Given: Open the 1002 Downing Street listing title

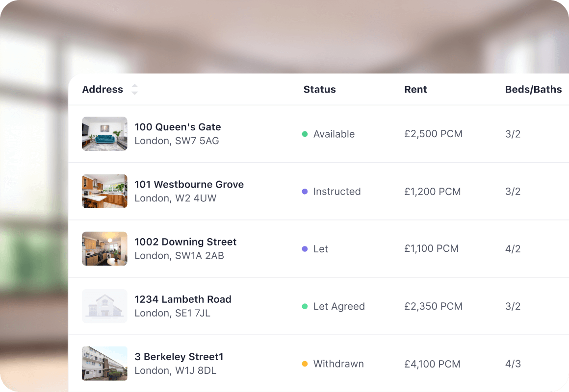Looking at the screenshot, I should [185, 242].
